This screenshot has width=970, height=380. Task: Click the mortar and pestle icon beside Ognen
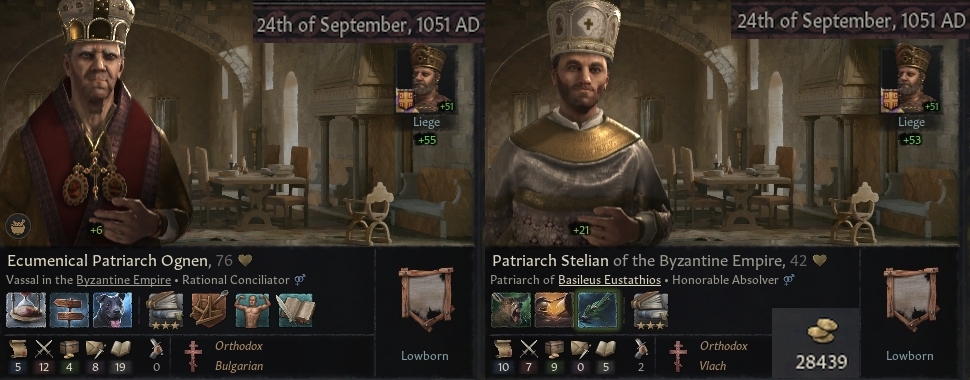click(17, 225)
